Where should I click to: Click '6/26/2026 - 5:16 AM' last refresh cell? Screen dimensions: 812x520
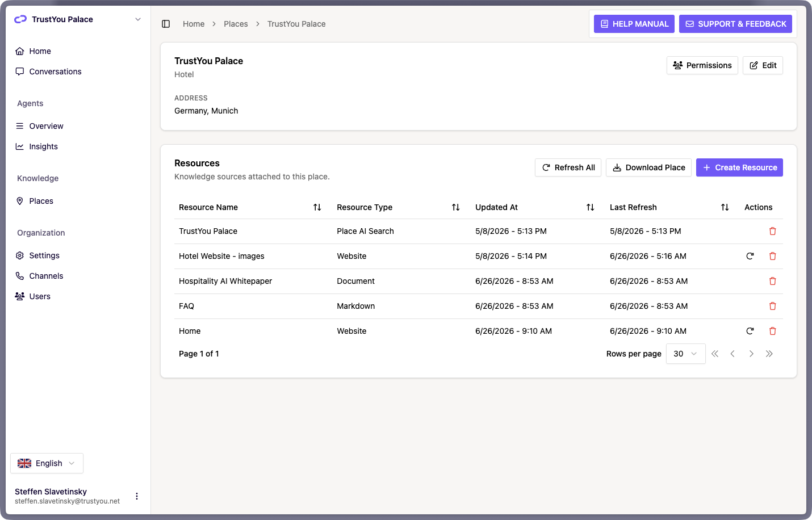(x=648, y=256)
